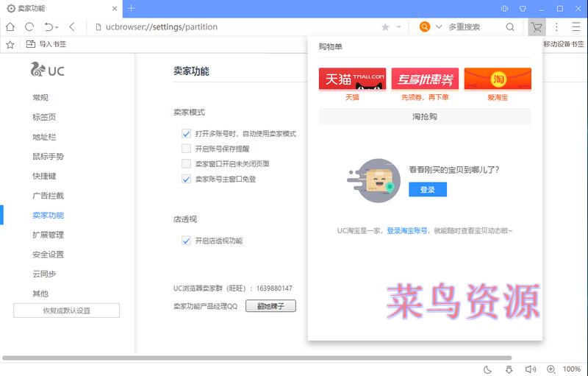This screenshot has width=588, height=376.
Task: Click the 1639880147 group number
Action: tap(274, 288)
